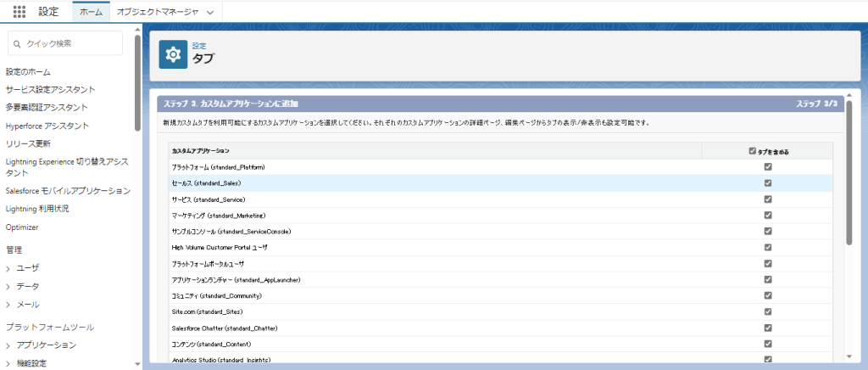The height and width of the screenshot is (370, 868).
Task: Switch to the オブジェクトマネージャ tab
Action: (x=158, y=12)
